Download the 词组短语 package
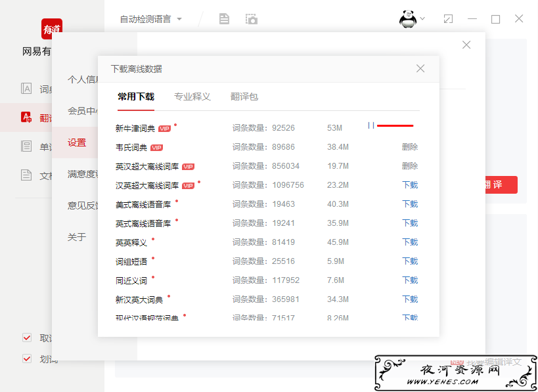This screenshot has width=538, height=392. pos(410,261)
